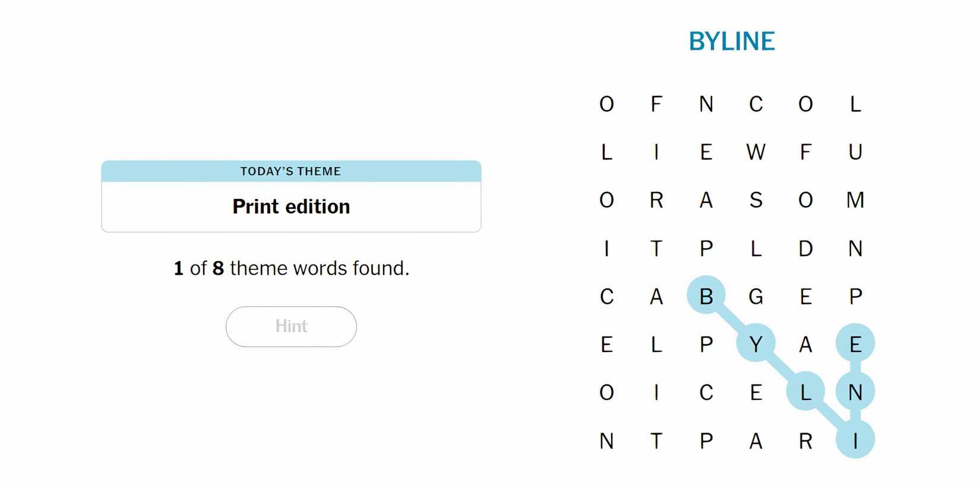
Task: Select the highlighted Y tile
Action: click(x=755, y=344)
